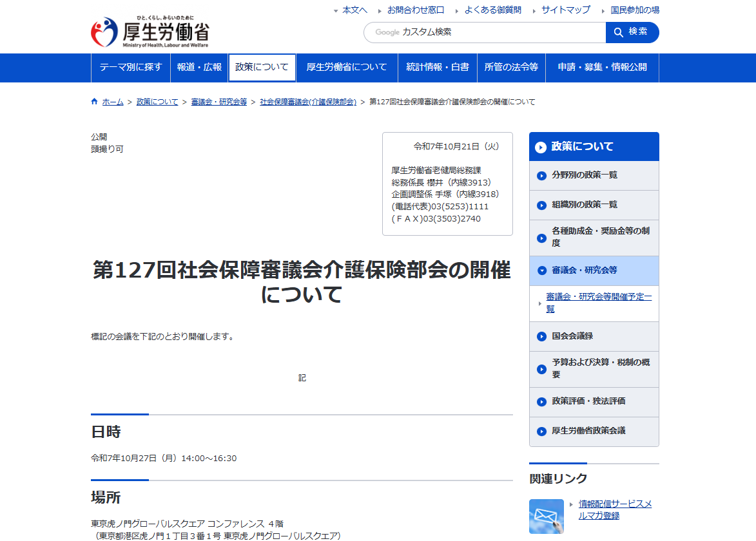
Task: Click the Ministry of Health logo
Action: click(150, 32)
